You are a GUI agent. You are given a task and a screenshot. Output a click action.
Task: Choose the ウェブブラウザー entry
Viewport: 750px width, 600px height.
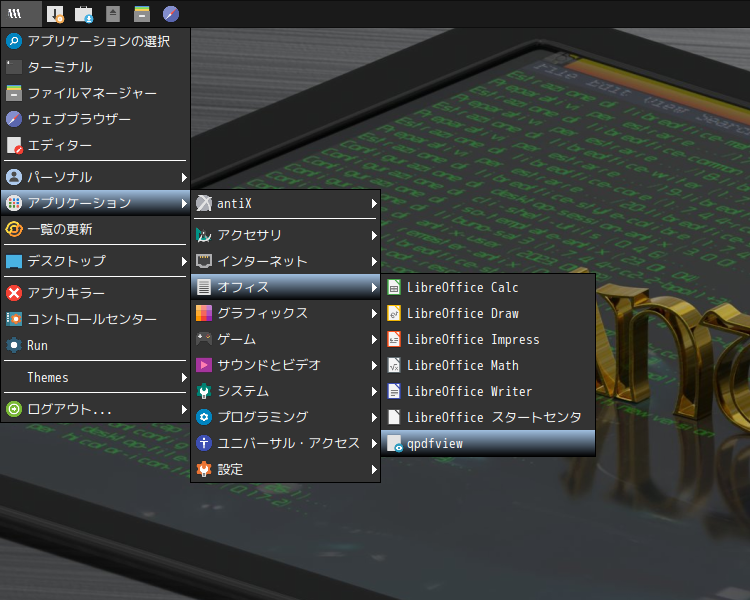coord(96,119)
